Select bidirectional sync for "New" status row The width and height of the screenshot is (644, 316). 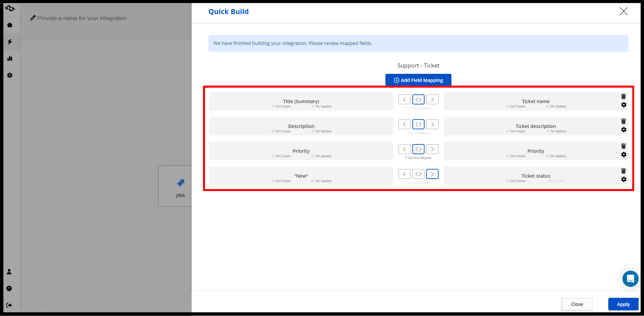(418, 174)
